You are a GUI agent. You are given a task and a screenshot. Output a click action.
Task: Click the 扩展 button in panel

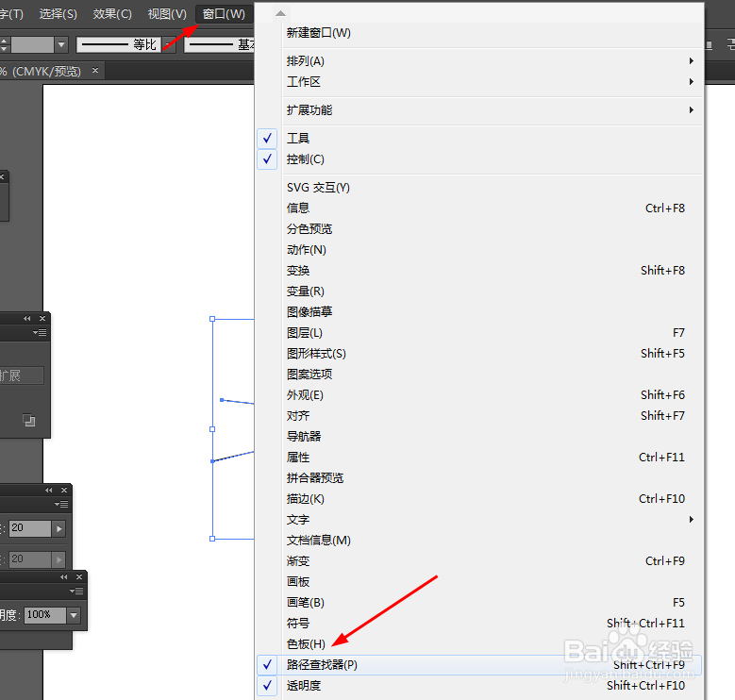point(22,375)
